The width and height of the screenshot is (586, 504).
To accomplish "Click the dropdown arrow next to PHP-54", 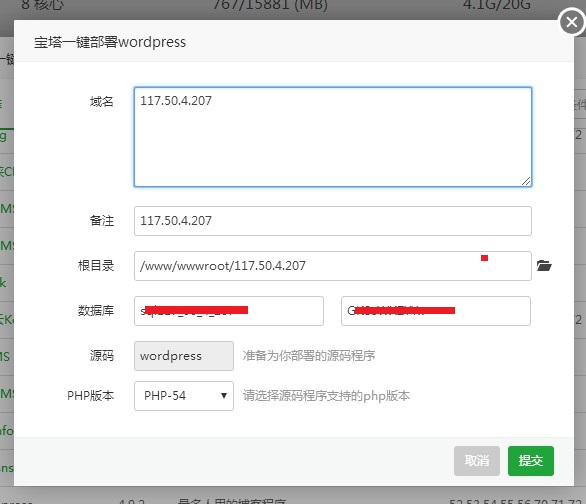I will [223, 396].
